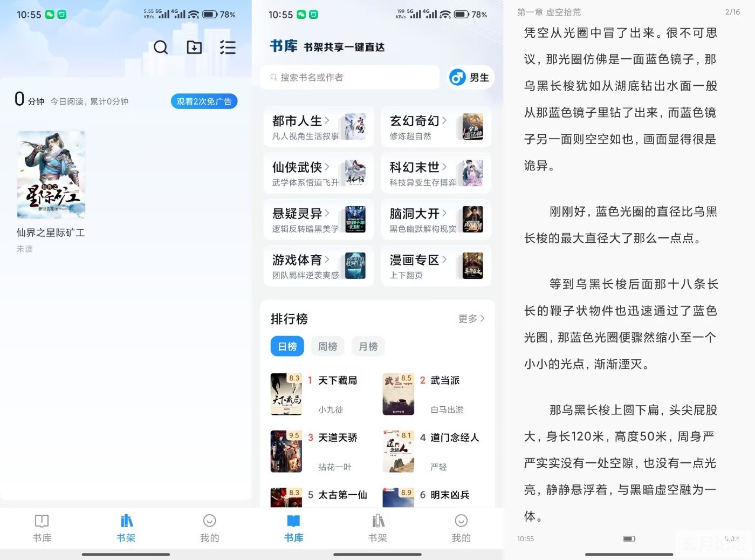Select 书库 tab in left screen bottom bar

point(42,528)
